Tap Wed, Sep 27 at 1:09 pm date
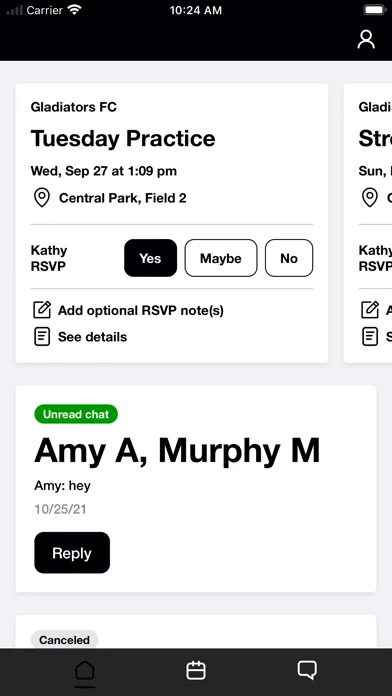Viewport: 392px width, 696px height. tap(103, 171)
